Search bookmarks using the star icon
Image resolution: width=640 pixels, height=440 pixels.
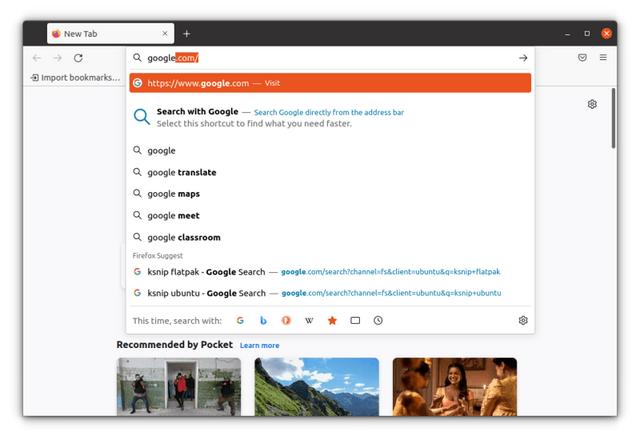point(332,320)
